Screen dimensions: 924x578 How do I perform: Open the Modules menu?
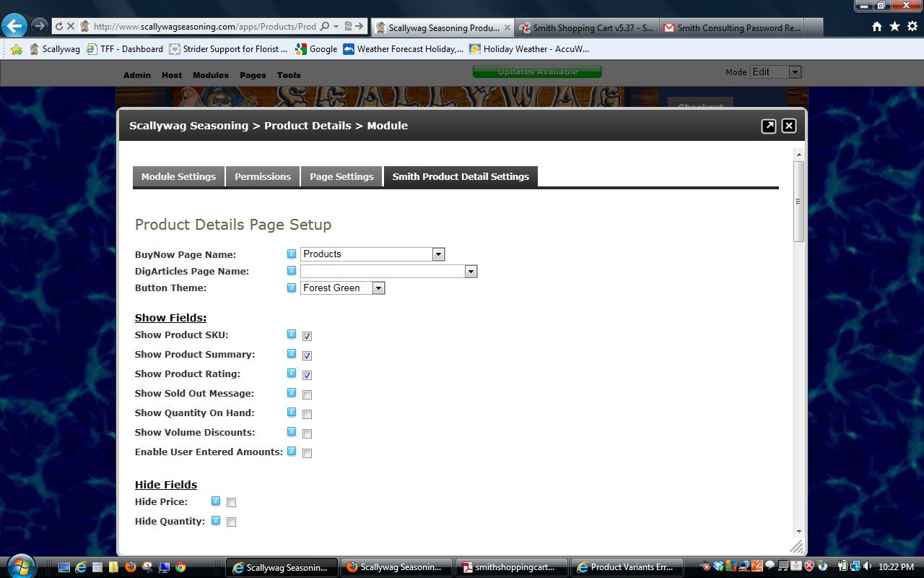(x=211, y=75)
